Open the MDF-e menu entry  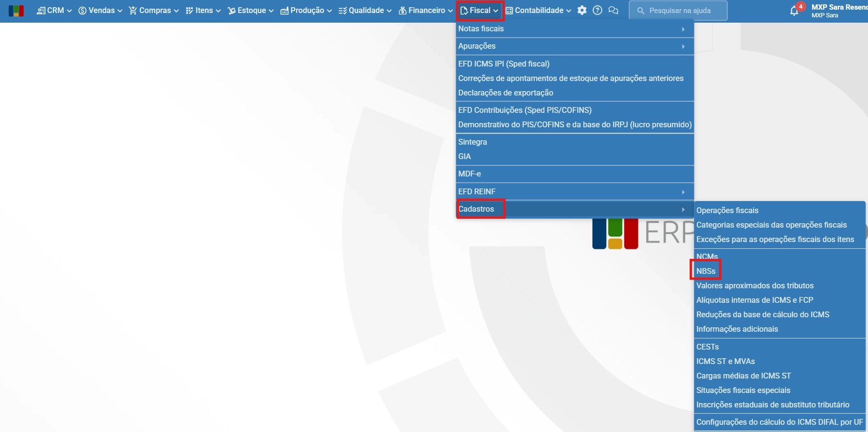[x=575, y=174]
